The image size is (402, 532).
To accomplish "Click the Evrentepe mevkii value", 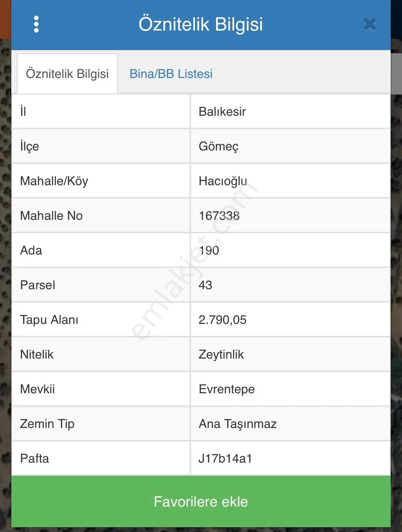I will 226,389.
